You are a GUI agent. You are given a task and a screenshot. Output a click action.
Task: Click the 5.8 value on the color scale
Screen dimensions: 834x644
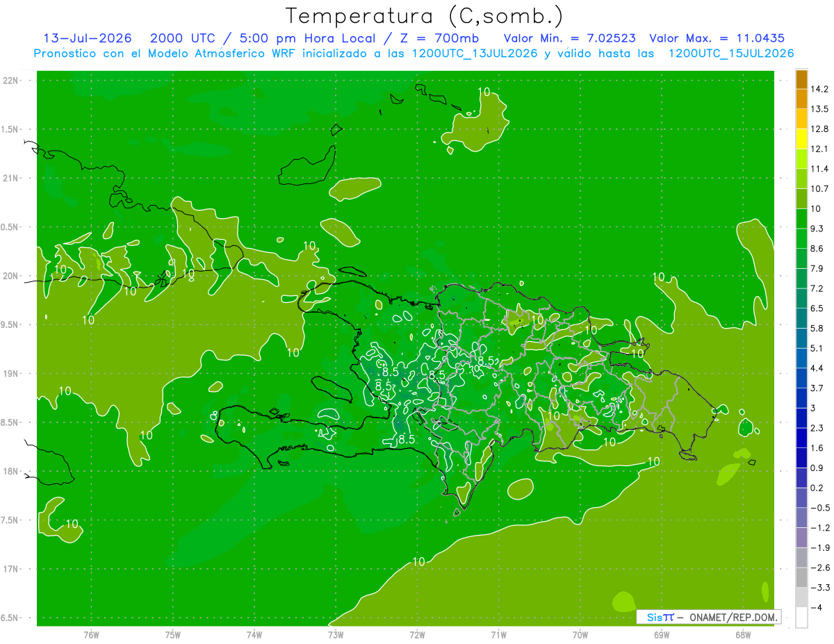[817, 329]
